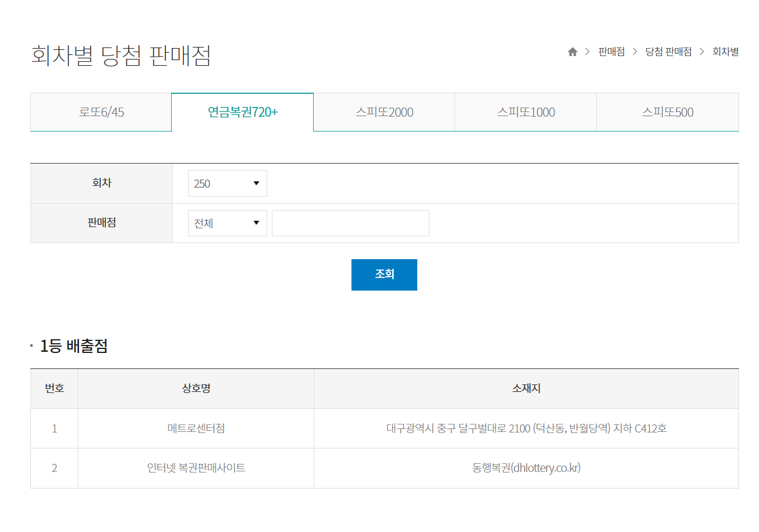This screenshot has width=759, height=532.
Task: Select store name 인터넷 복권판매사이트
Action: pyautogui.click(x=196, y=468)
